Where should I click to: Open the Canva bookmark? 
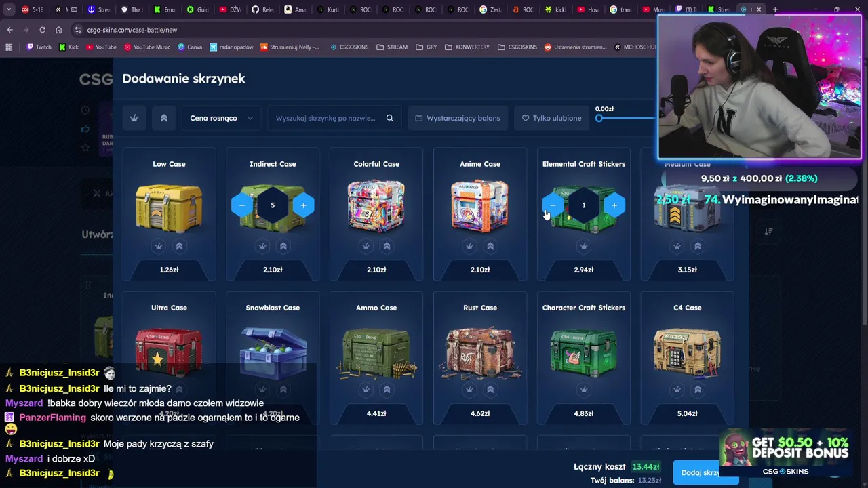[x=190, y=47]
